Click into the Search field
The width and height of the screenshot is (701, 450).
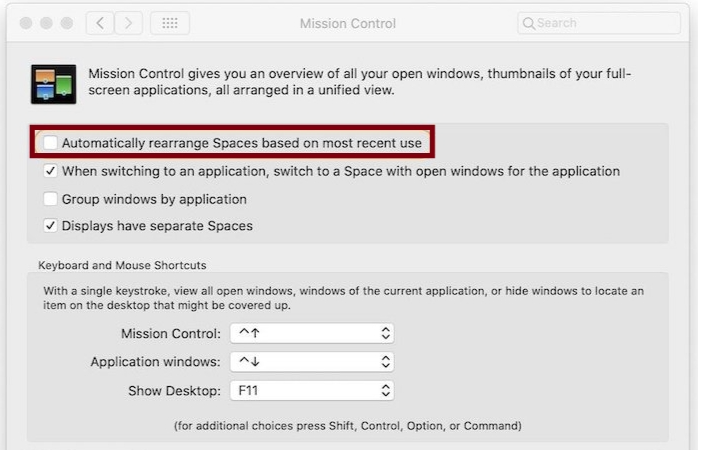599,23
